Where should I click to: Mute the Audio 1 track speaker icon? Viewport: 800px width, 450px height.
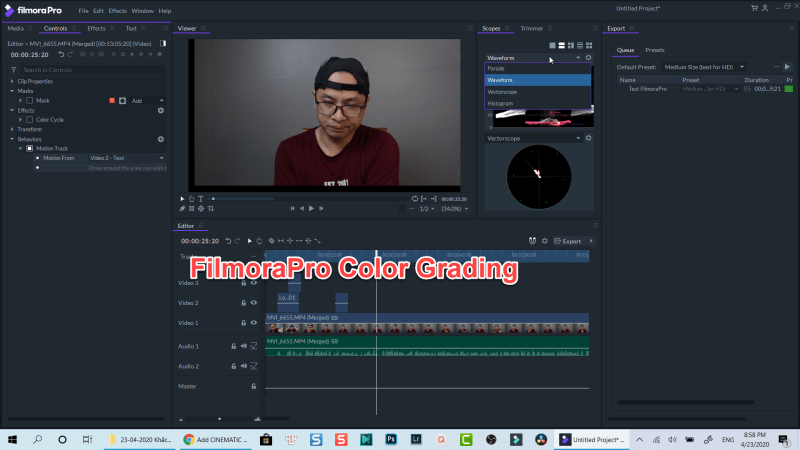coord(243,346)
